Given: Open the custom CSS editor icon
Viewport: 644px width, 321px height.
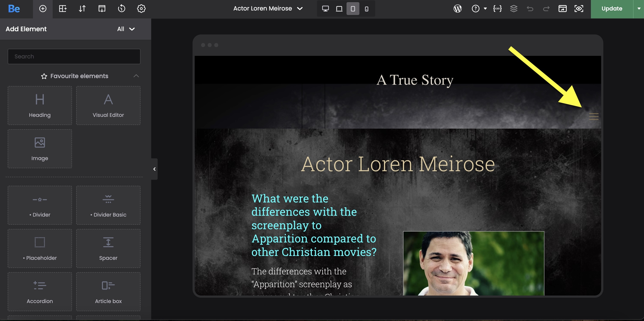Looking at the screenshot, I should (497, 9).
